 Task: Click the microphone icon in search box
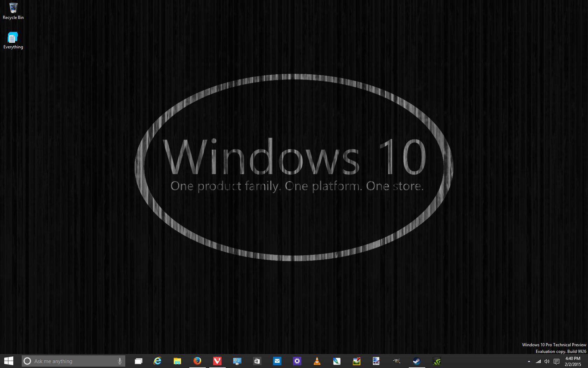click(x=120, y=361)
